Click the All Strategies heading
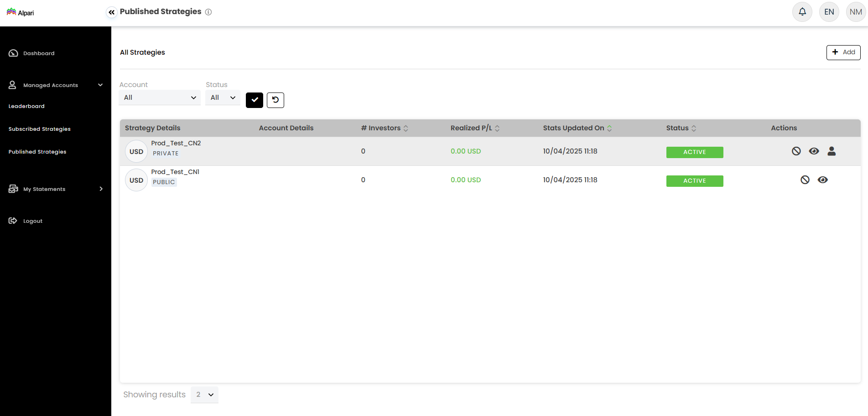This screenshot has height=416, width=868. [143, 52]
